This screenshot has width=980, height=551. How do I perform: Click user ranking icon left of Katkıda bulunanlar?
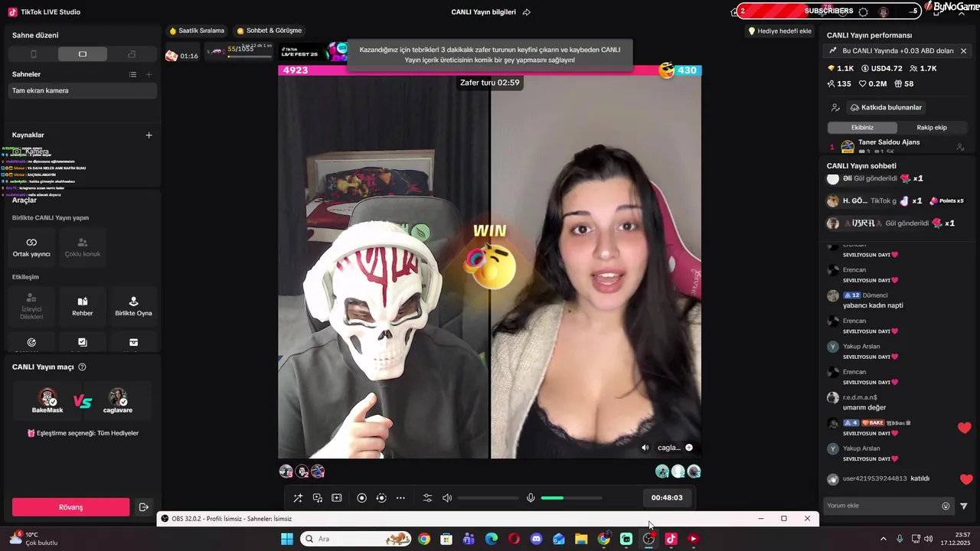(835, 108)
